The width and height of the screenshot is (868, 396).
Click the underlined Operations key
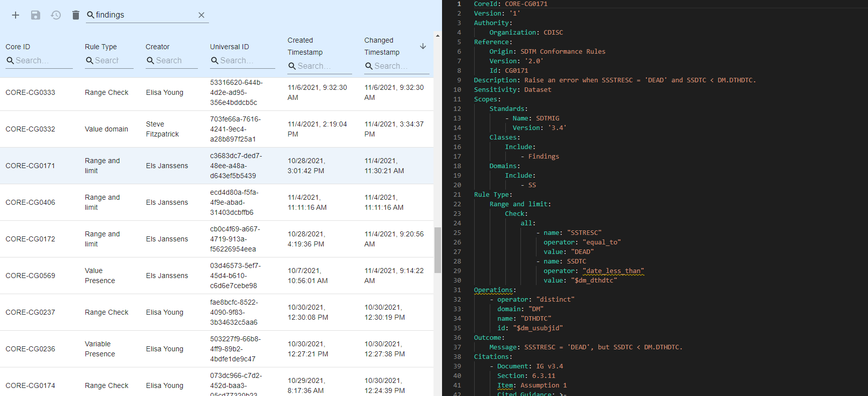[x=493, y=290]
